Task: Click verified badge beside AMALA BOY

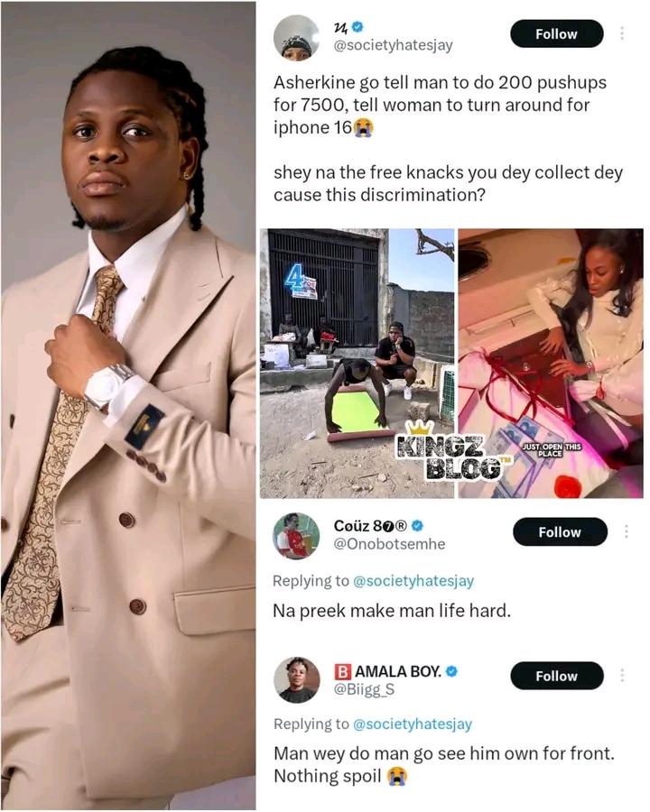Action: (451, 671)
